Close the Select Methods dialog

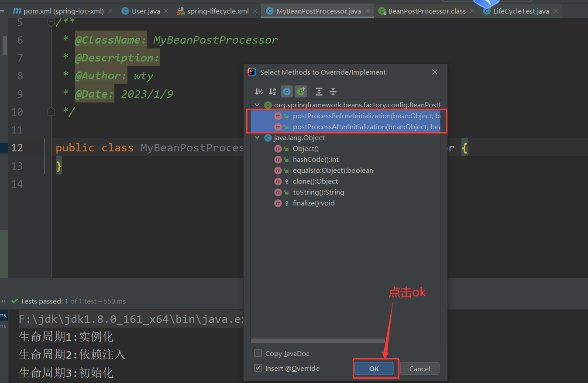click(x=435, y=72)
